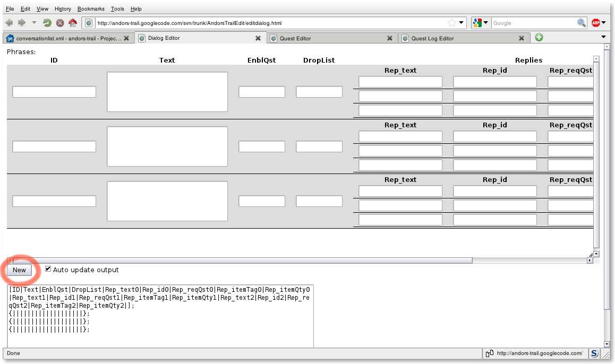Go to the Home page icon
The image size is (615, 364).
pyautogui.click(x=72, y=23)
